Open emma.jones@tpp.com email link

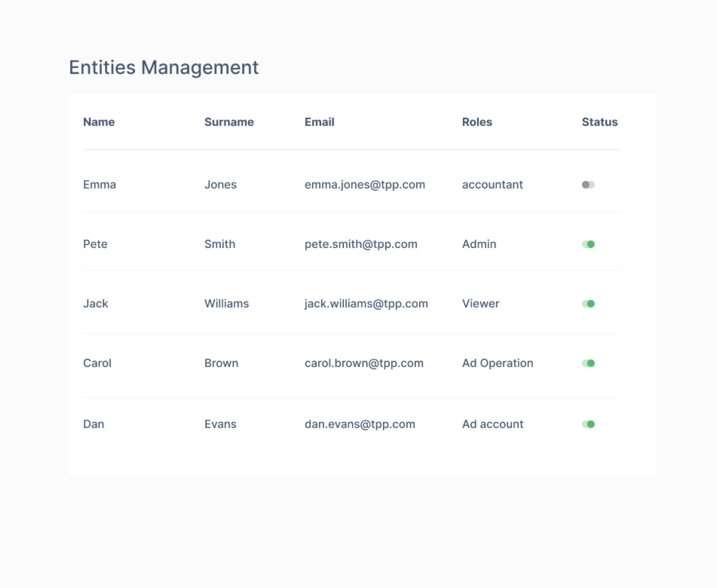[x=365, y=184]
